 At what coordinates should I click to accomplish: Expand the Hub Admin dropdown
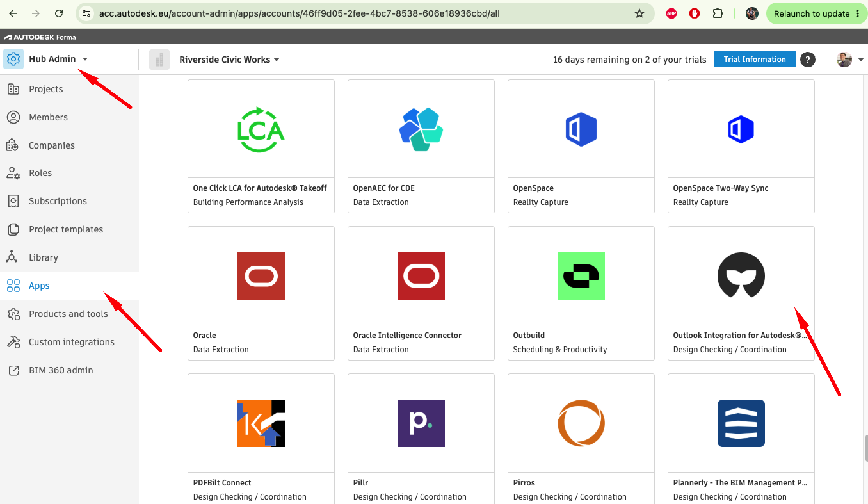pyautogui.click(x=85, y=60)
